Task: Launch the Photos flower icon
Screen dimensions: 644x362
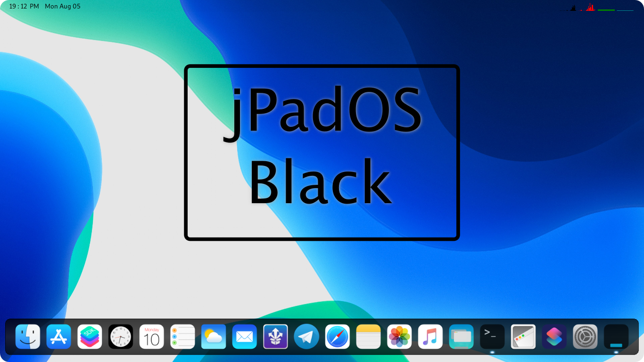Action: [x=400, y=337]
